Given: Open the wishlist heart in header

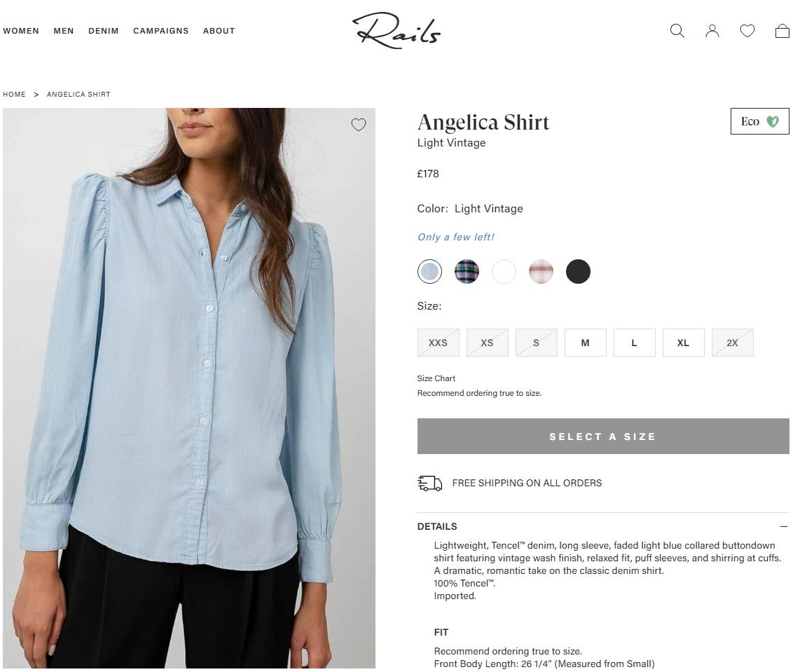Looking at the screenshot, I should [747, 31].
